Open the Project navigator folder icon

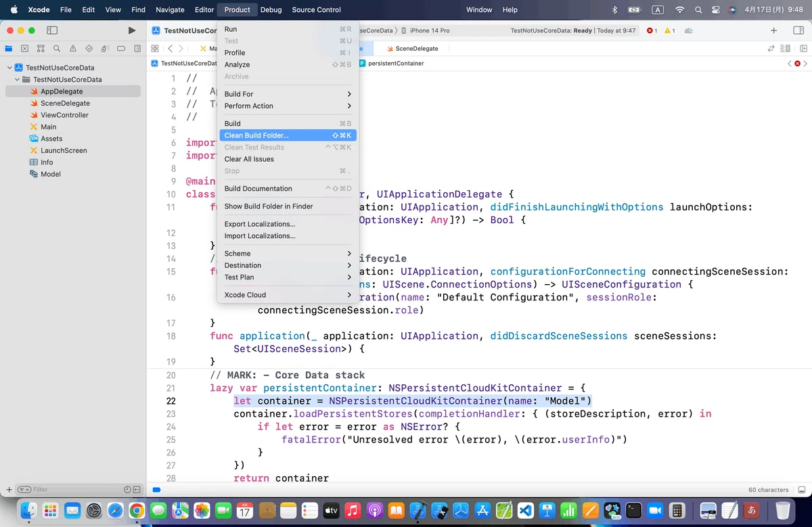tap(9, 49)
